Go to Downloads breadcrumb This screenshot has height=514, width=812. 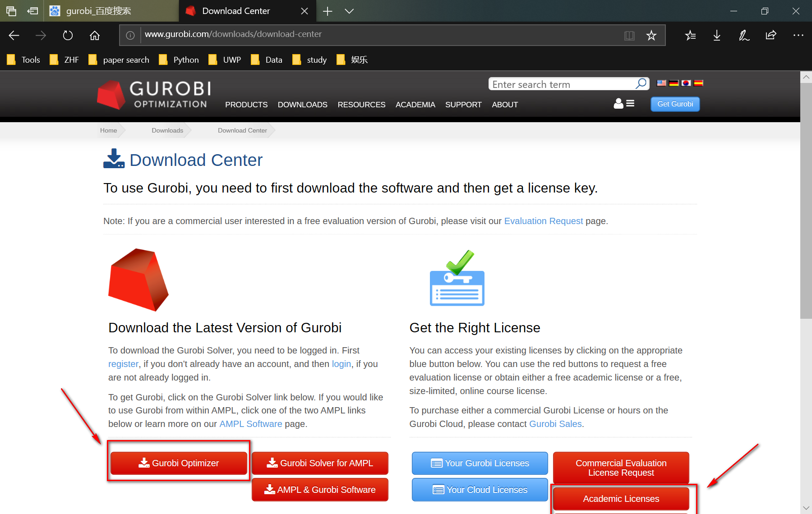coord(167,130)
